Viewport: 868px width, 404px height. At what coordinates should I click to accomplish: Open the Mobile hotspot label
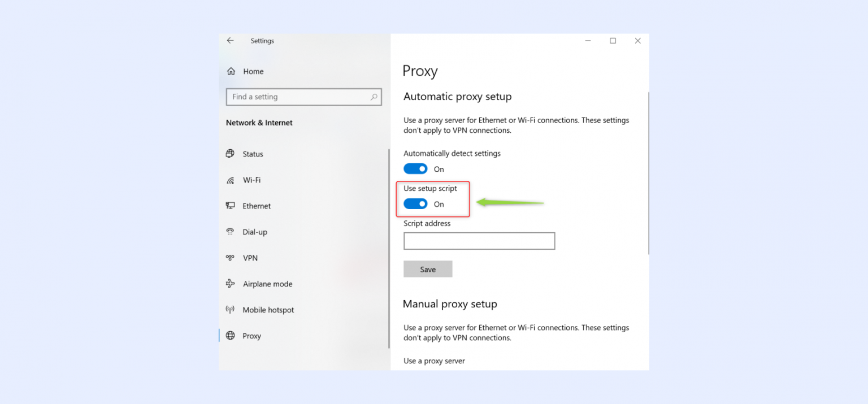pos(268,310)
